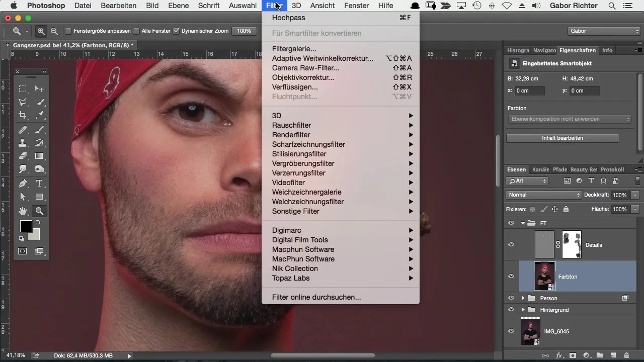
Task: Select the Eraser tool
Action: (x=23, y=156)
